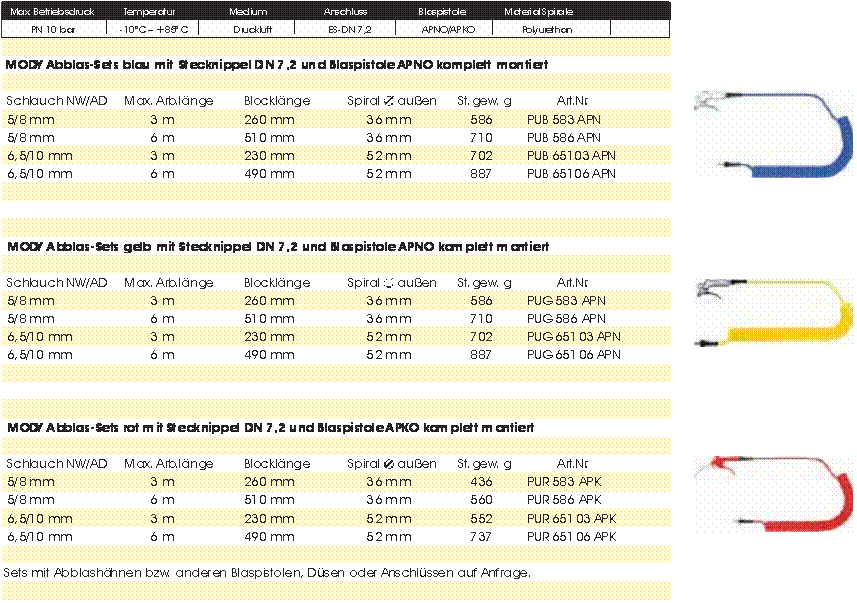Click '230 mm' in PUR 651 03 APK row
857x603 pixels.
[269, 519]
